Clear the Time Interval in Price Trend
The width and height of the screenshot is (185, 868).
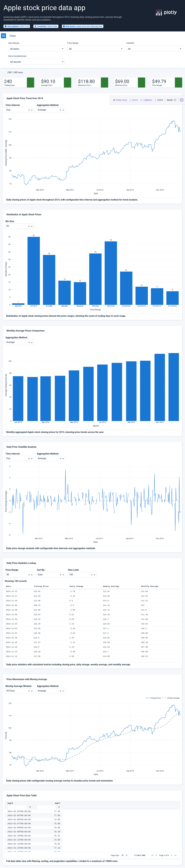pyautogui.click(x=29, y=110)
